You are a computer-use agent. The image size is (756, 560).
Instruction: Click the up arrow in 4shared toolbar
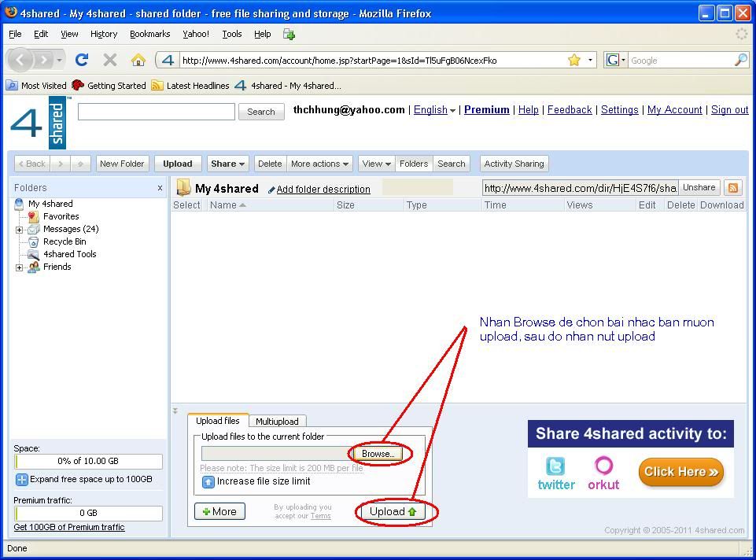80,164
